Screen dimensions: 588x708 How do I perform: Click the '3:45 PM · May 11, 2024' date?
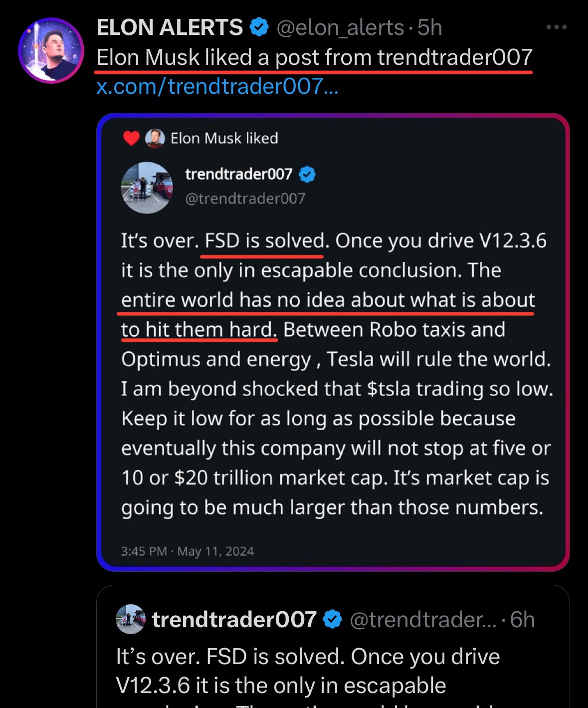coord(188,551)
